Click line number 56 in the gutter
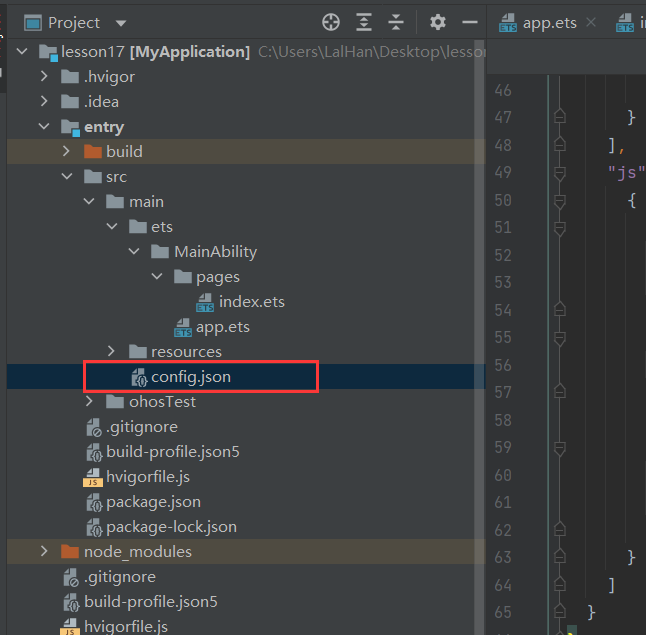This screenshot has width=646, height=635. (x=503, y=365)
